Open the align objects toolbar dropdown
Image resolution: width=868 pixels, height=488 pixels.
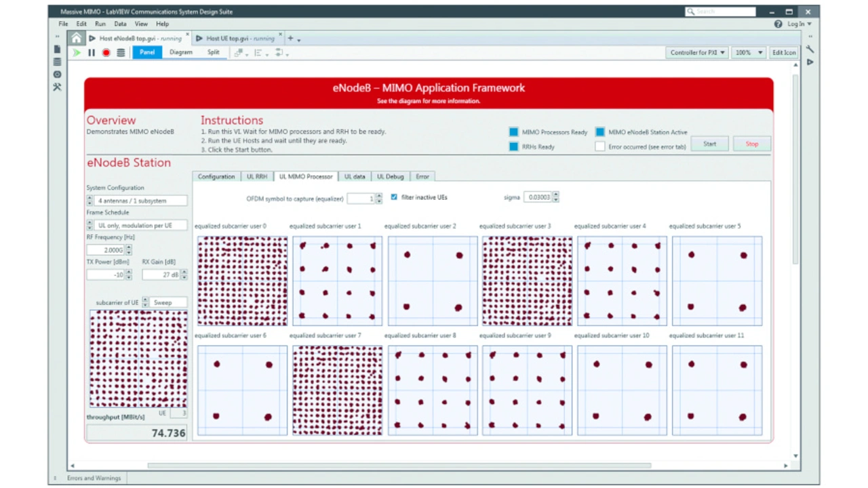(262, 52)
